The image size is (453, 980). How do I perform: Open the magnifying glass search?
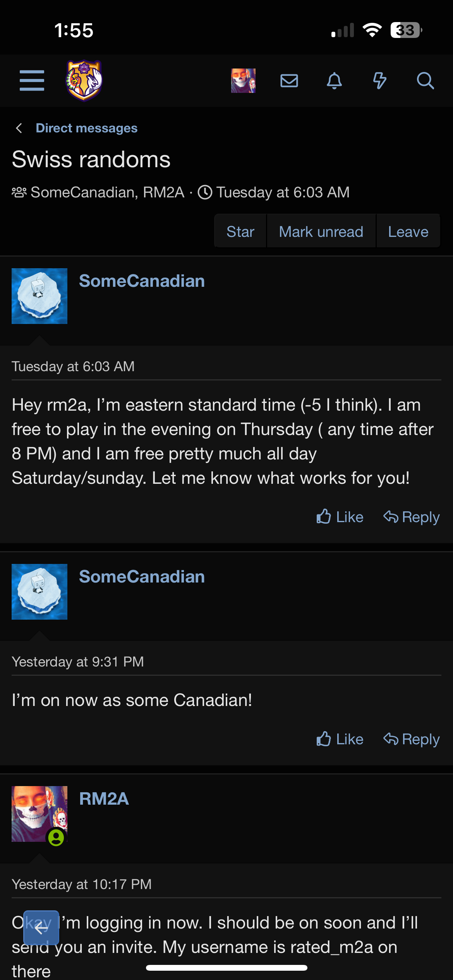click(x=425, y=81)
